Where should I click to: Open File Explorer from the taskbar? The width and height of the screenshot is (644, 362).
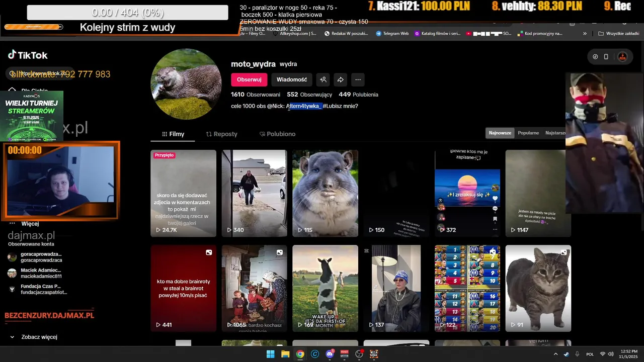click(x=285, y=354)
